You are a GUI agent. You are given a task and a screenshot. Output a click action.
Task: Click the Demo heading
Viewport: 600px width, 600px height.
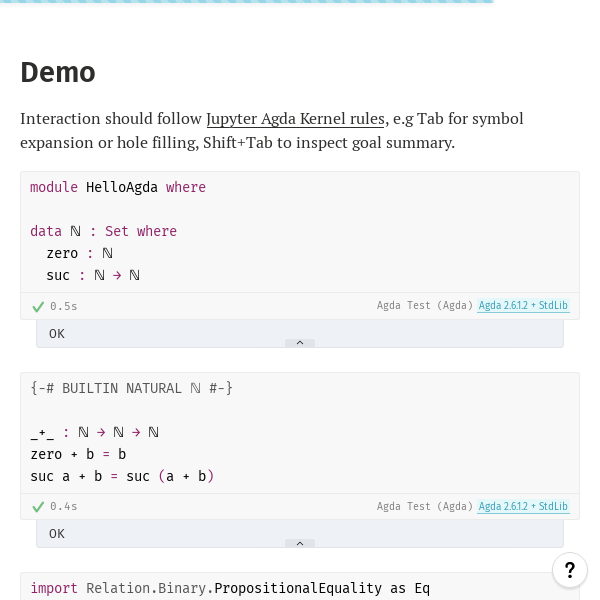pos(58,72)
